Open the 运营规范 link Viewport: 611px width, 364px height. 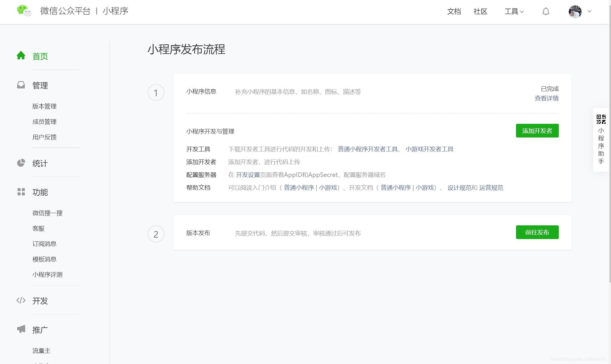click(x=491, y=187)
